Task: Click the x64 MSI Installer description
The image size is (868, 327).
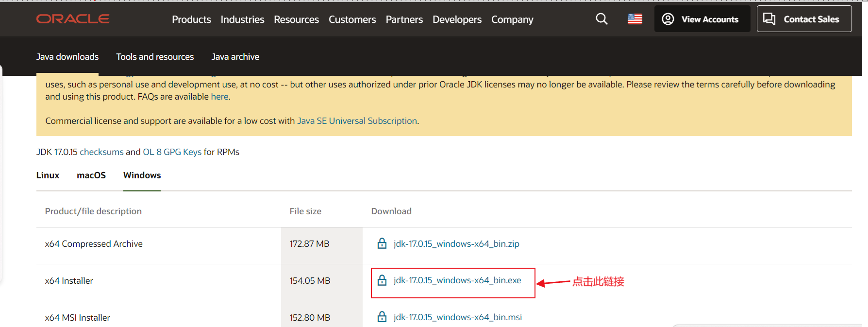Action: pyautogui.click(x=78, y=318)
